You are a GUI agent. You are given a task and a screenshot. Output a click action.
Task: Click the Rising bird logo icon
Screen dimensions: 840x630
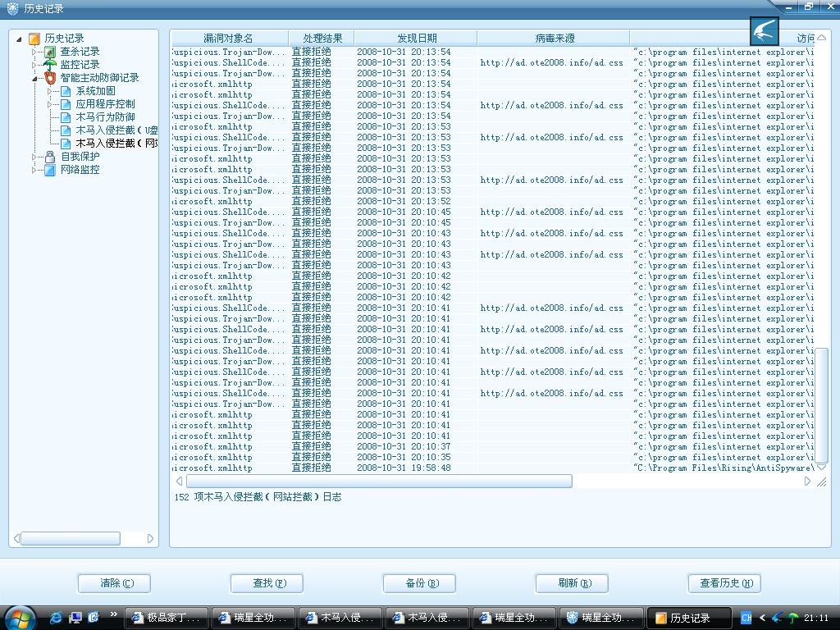coord(764,31)
